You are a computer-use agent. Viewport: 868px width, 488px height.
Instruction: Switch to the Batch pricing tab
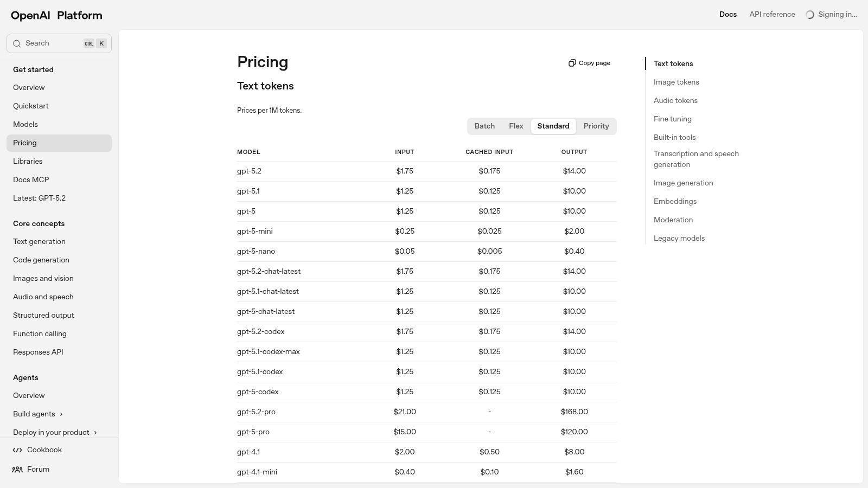click(x=484, y=126)
